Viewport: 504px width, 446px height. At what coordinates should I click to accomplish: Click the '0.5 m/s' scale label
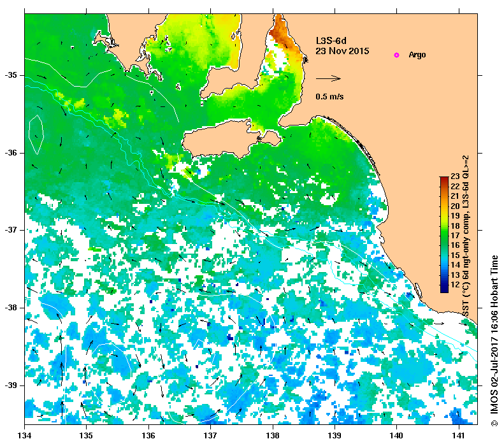[329, 96]
